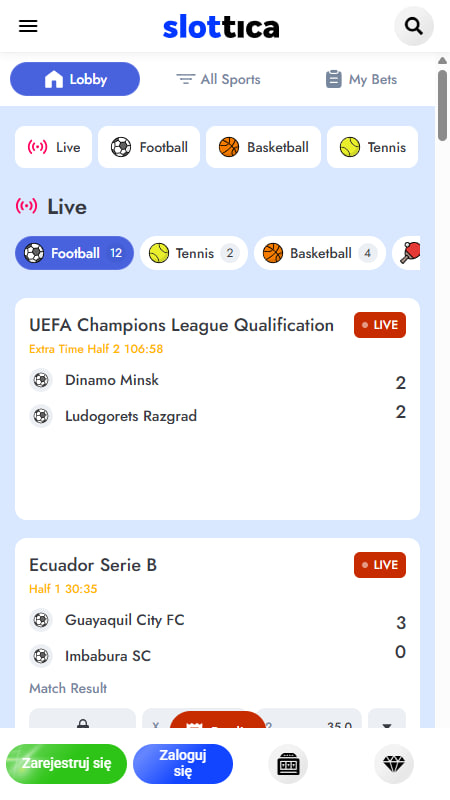Switch to All Sports tab
Viewport: 450px width, 800px height.
[x=218, y=79]
